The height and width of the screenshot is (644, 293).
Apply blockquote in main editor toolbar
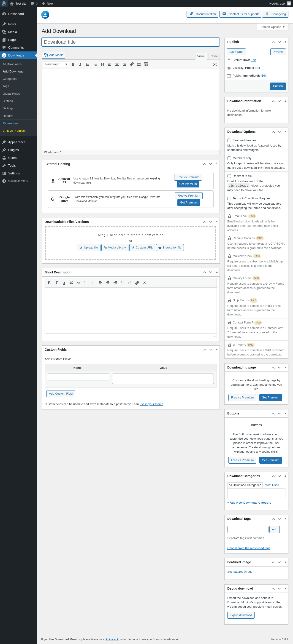click(102, 64)
